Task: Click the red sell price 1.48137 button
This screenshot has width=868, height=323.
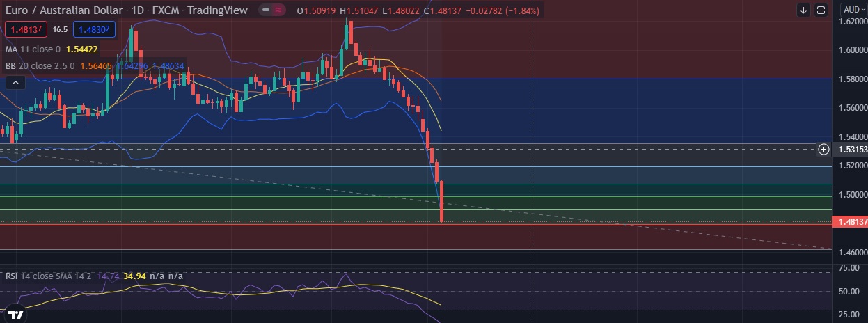Action: (x=25, y=29)
